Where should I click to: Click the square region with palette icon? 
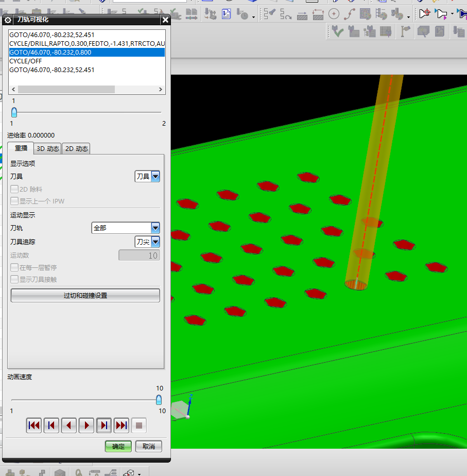coord(366,14)
